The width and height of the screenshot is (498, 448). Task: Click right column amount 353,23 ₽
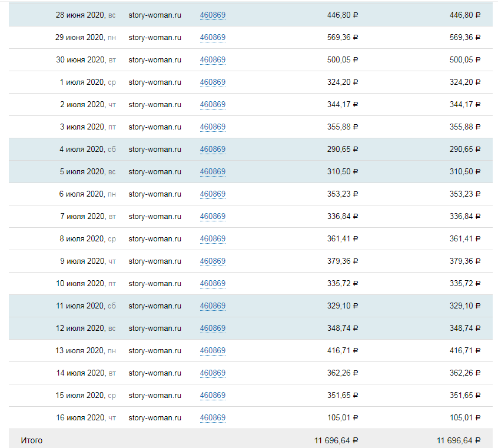click(x=465, y=194)
